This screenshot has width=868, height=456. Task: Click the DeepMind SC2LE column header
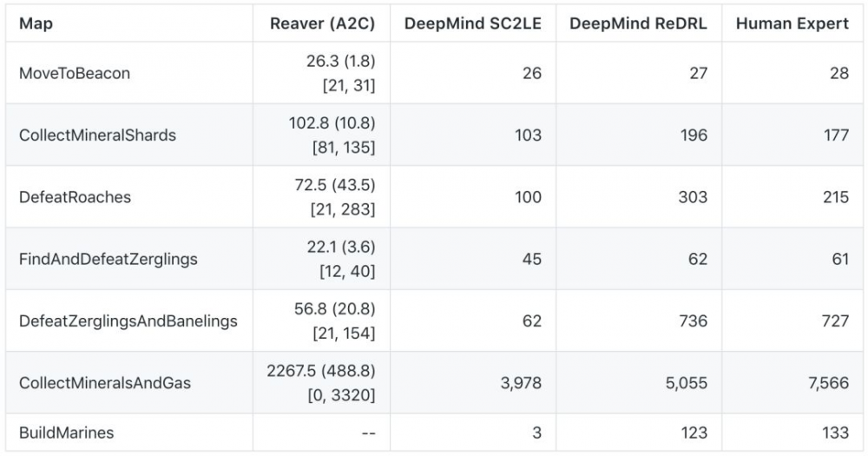tap(472, 23)
